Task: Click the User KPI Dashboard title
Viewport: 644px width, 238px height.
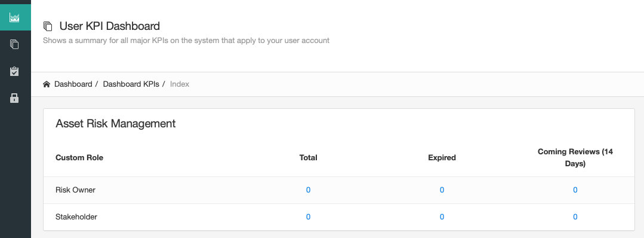Action: (110, 26)
